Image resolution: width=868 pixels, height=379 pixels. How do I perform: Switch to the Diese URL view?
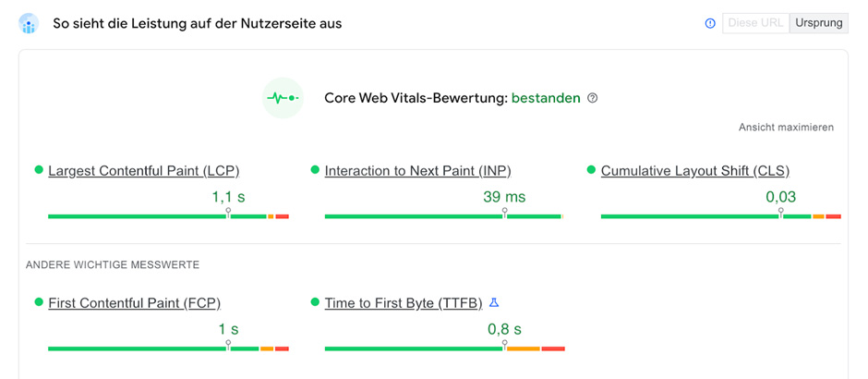[754, 23]
